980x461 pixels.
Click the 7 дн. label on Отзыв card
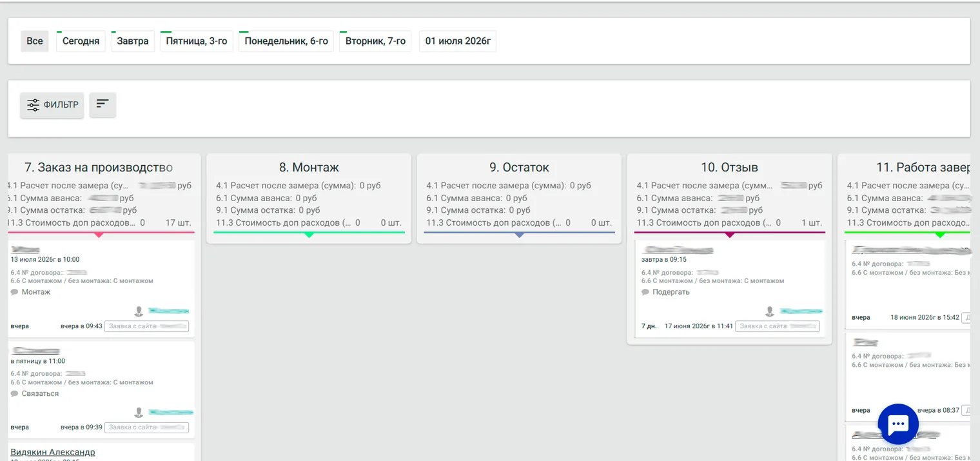click(x=649, y=326)
